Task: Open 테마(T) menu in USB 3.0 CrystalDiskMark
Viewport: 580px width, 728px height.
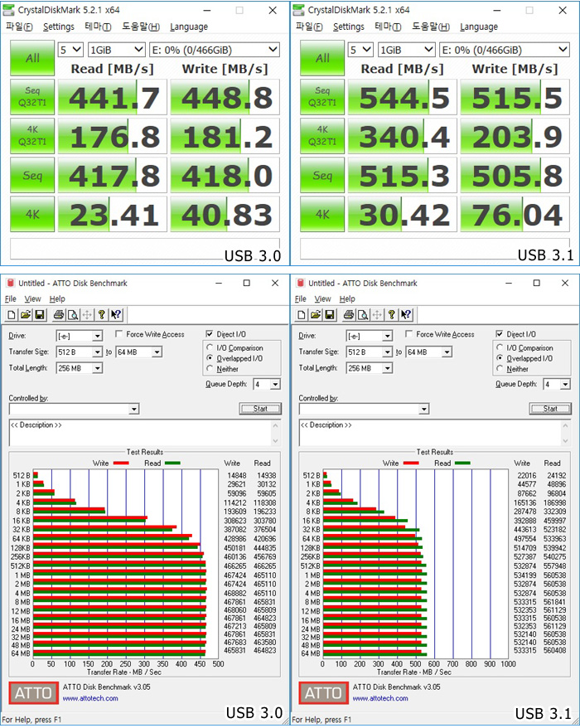Action: point(98,27)
